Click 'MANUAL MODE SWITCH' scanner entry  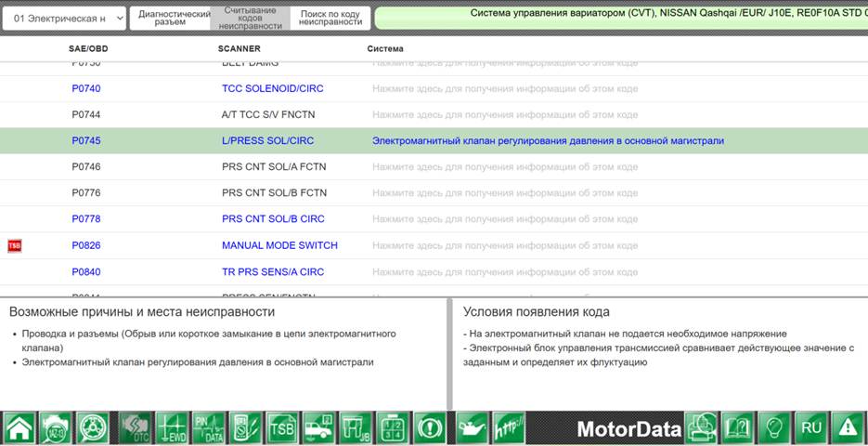tap(279, 245)
